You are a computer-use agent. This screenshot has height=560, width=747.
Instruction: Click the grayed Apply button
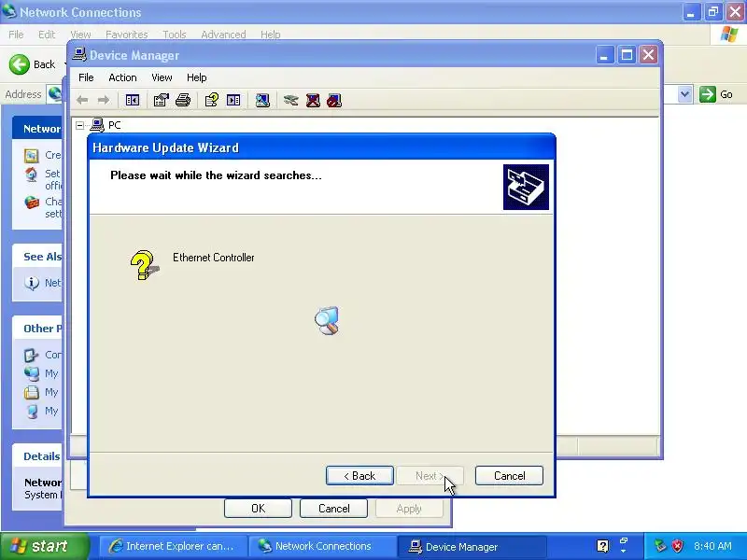click(x=409, y=509)
